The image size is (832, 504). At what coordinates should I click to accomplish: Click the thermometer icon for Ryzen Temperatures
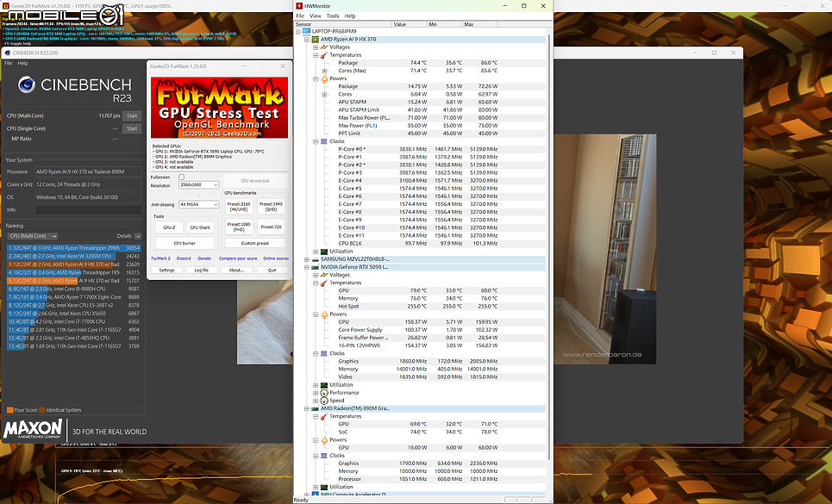(x=323, y=55)
